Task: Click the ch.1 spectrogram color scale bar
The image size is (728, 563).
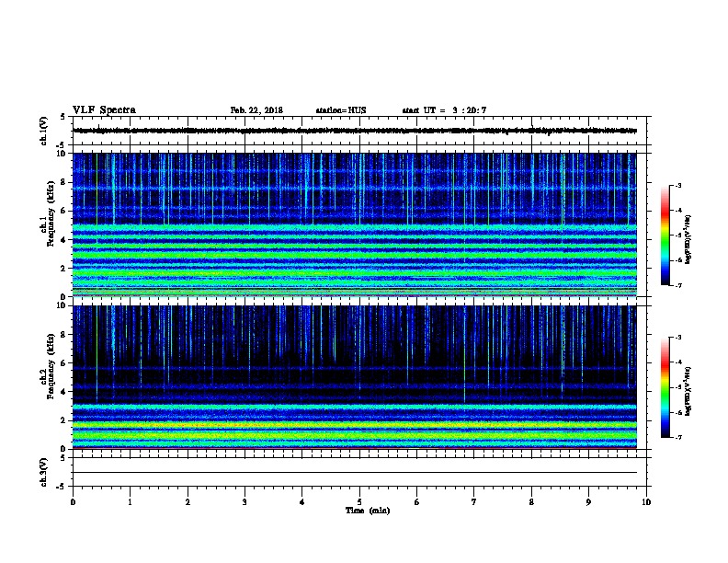Action: pos(665,236)
